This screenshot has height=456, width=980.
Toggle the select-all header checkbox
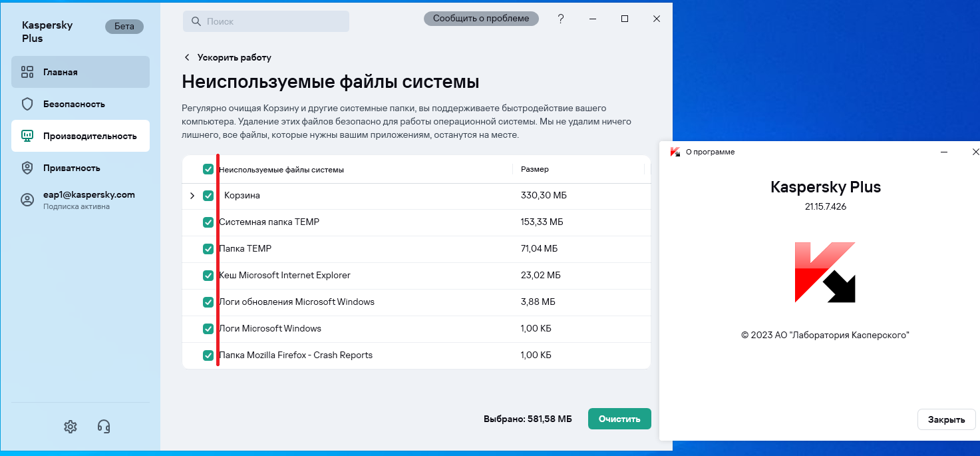click(x=208, y=170)
